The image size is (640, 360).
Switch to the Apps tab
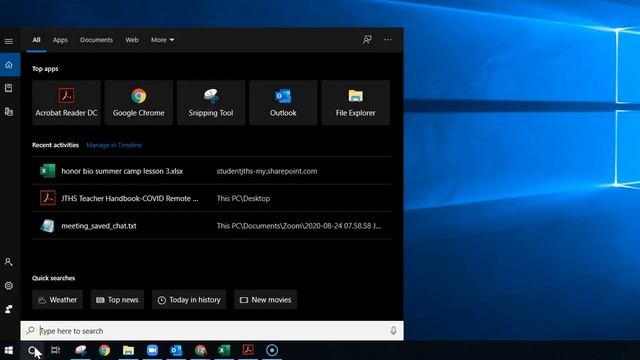coord(60,40)
